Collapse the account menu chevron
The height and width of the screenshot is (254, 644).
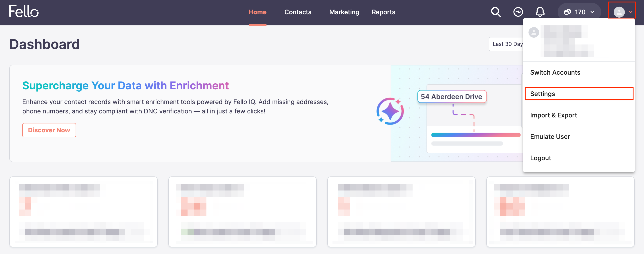click(630, 12)
